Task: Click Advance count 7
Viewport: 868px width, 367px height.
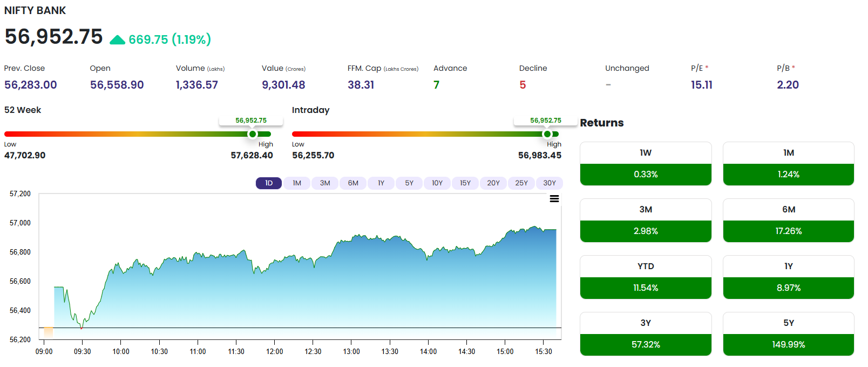Action: [x=437, y=85]
